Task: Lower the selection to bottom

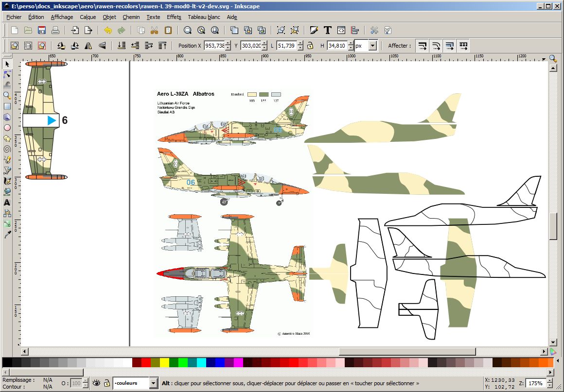Action: [x=122, y=46]
